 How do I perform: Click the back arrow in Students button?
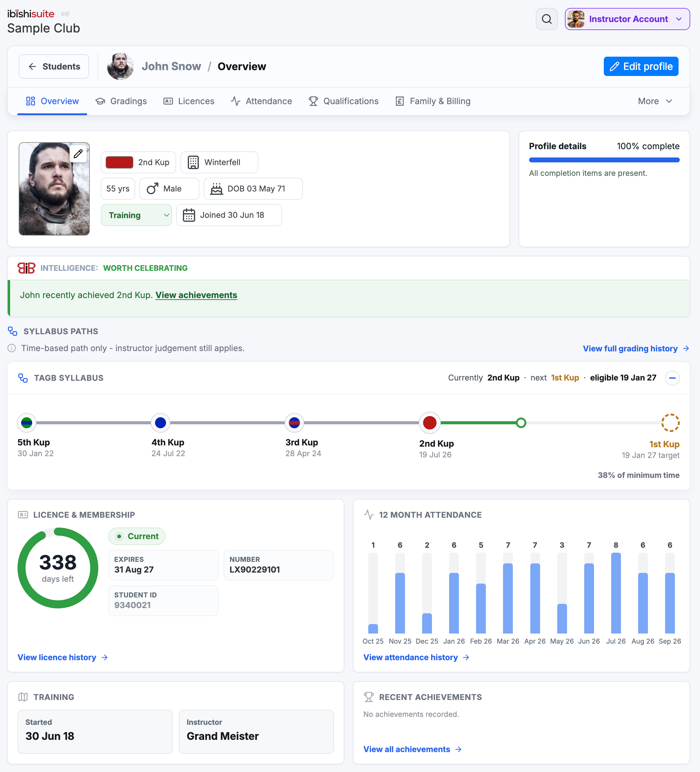(32, 66)
